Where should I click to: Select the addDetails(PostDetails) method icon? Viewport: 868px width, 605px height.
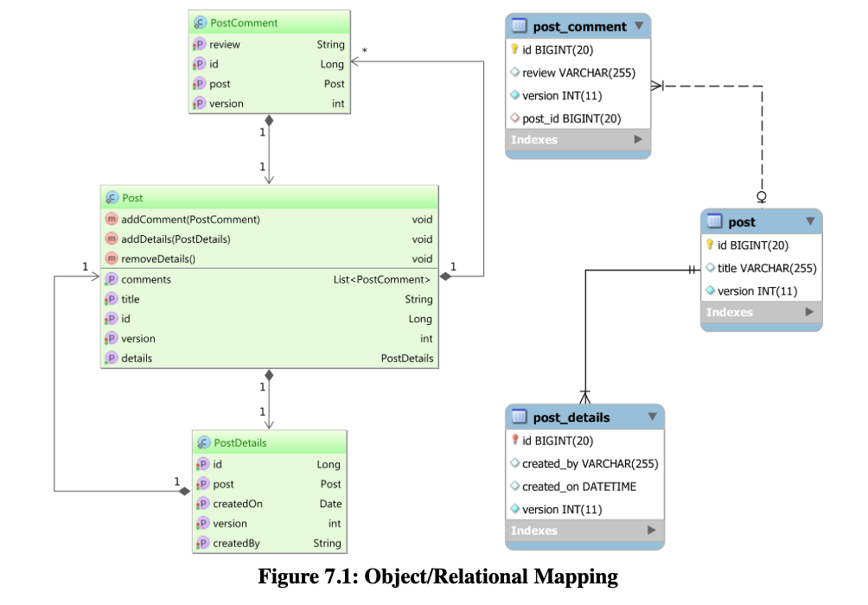[112, 239]
